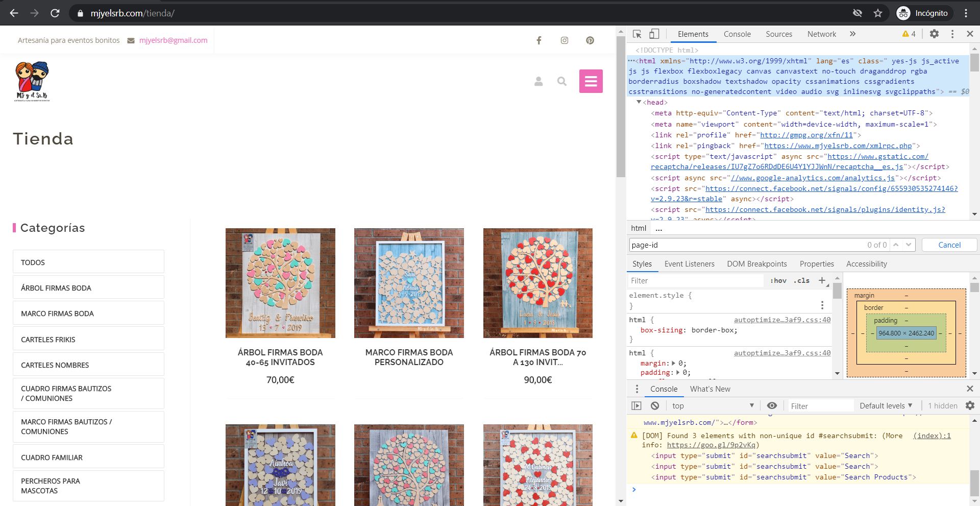This screenshot has height=506, width=980.
Task: Open the goo.gl/9p2vKq info link
Action: point(712,445)
